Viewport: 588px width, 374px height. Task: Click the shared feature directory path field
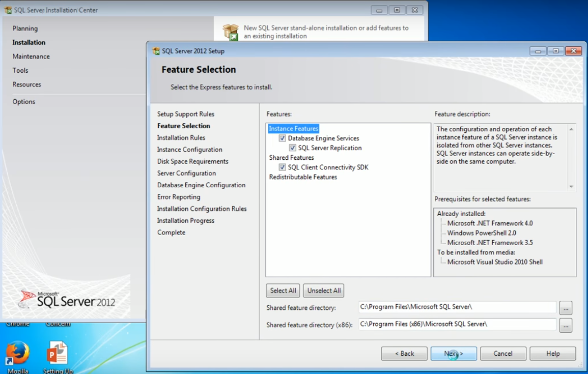click(x=457, y=307)
